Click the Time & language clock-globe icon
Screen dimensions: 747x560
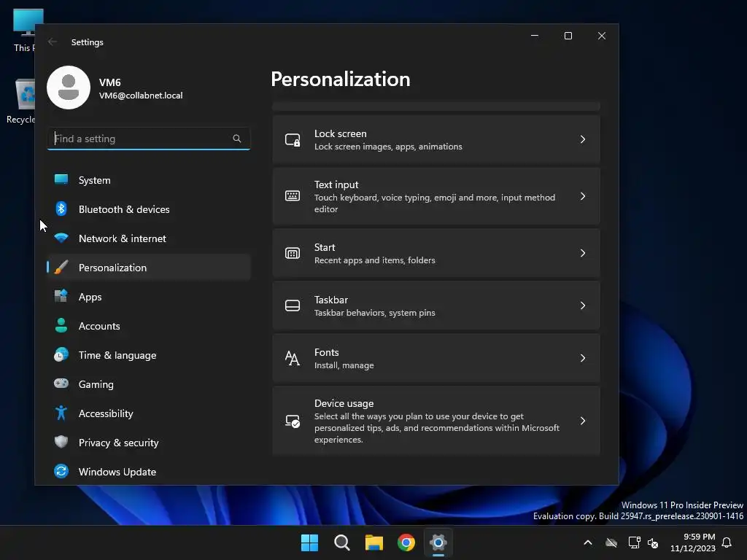point(61,355)
